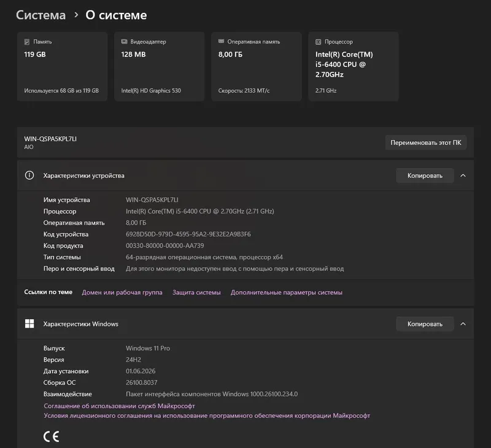Viewport: 491px width, 448px height.
Task: Click the Код устройства label
Action: [x=66, y=234]
